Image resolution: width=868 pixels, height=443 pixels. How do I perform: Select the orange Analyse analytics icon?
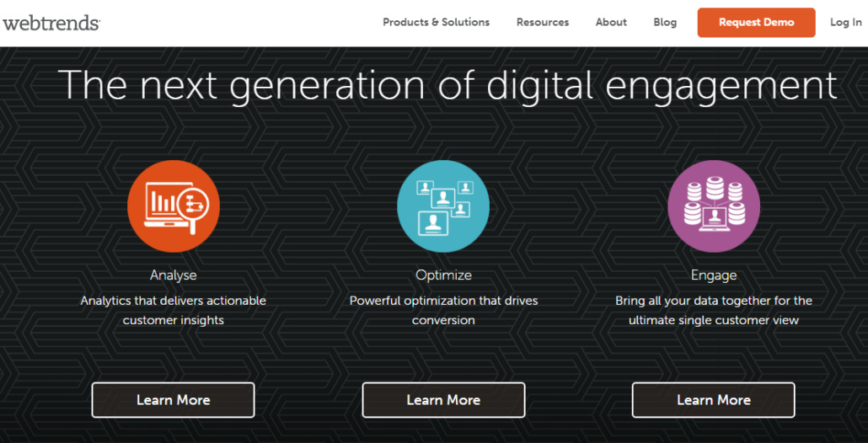[x=174, y=205]
